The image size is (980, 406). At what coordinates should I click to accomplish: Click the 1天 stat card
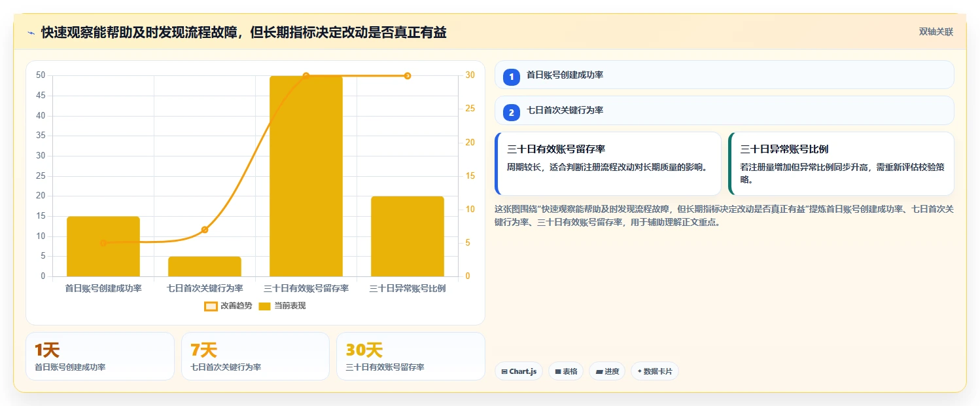tap(100, 356)
